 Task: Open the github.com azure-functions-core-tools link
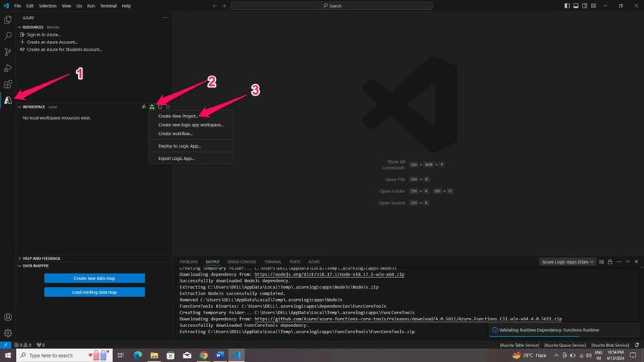coord(408,319)
